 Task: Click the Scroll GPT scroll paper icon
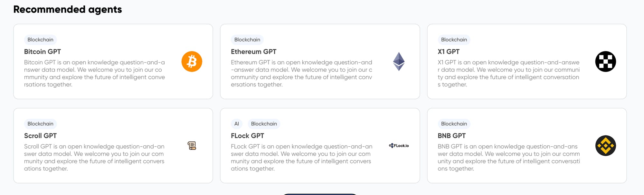tap(192, 146)
